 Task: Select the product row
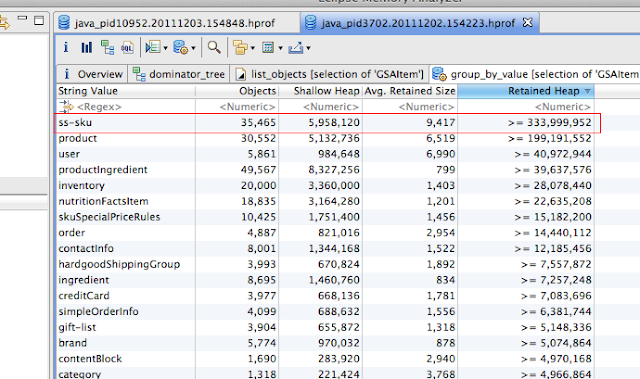[325, 138]
